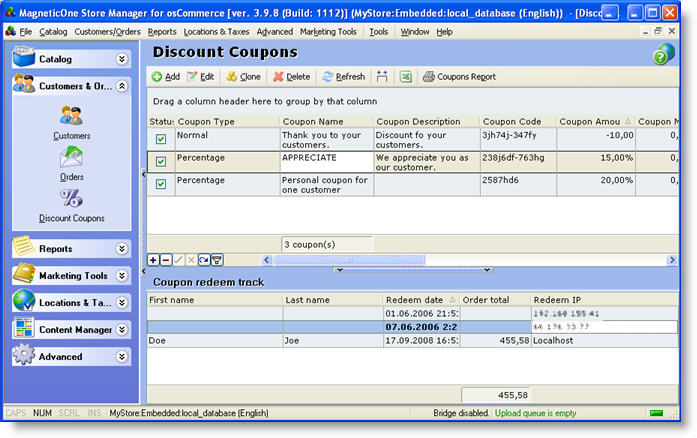697x438 pixels.
Task: Sort by Coupon Amount column header
Action: [596, 121]
